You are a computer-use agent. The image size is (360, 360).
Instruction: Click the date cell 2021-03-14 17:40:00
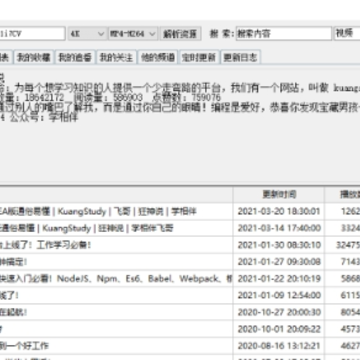coord(279,228)
